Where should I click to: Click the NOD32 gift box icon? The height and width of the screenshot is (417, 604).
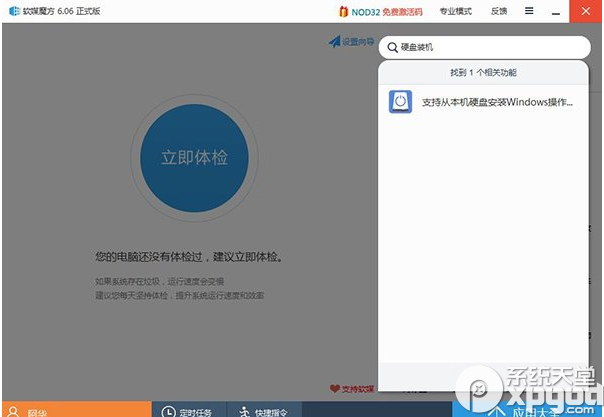[343, 12]
